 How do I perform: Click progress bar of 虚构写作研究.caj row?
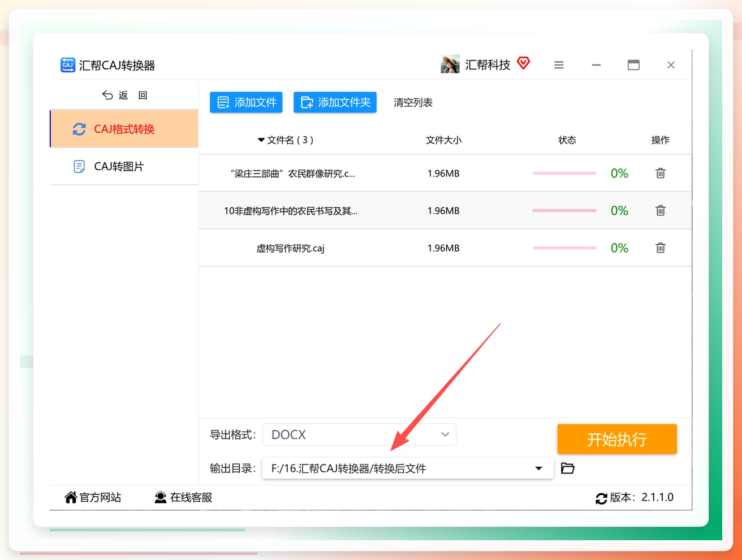point(564,248)
